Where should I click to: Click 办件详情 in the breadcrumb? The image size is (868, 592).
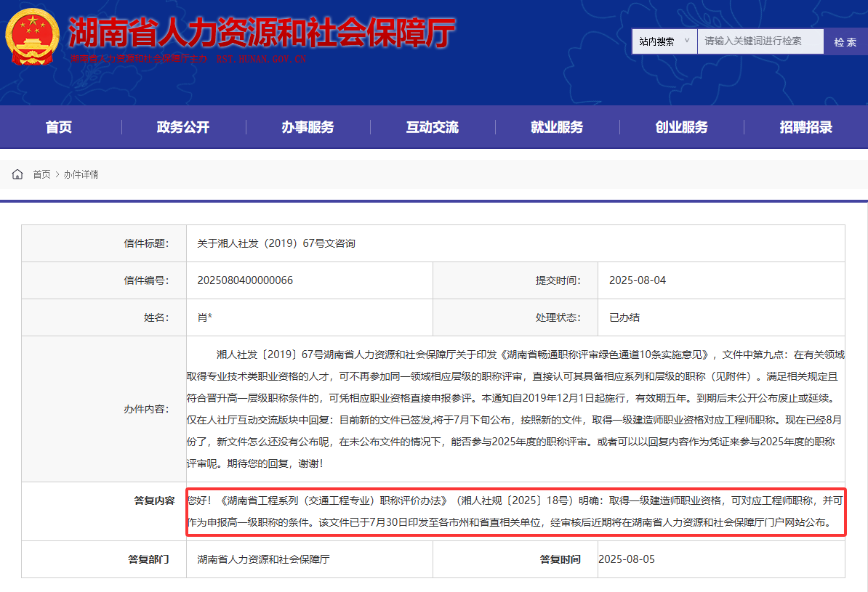pos(81,174)
